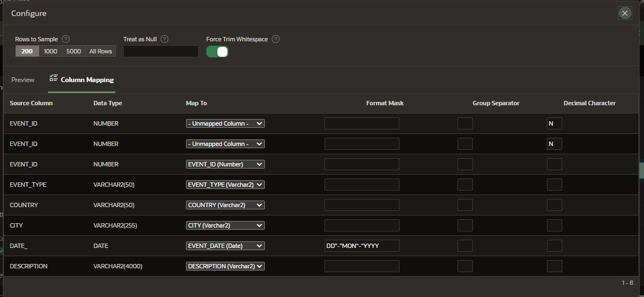The height and width of the screenshot is (297, 644).
Task: Open the EVENT_ID (Number) Map To dropdown
Action: (x=225, y=164)
